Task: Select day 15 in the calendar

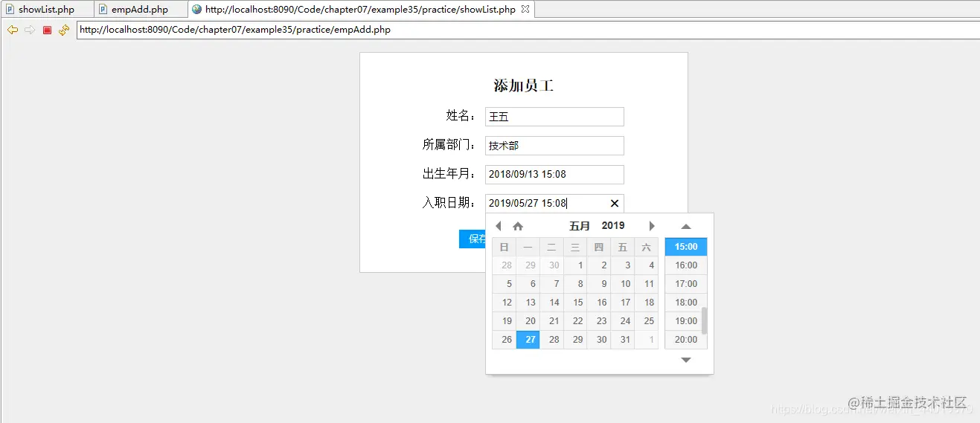Action: (x=576, y=303)
